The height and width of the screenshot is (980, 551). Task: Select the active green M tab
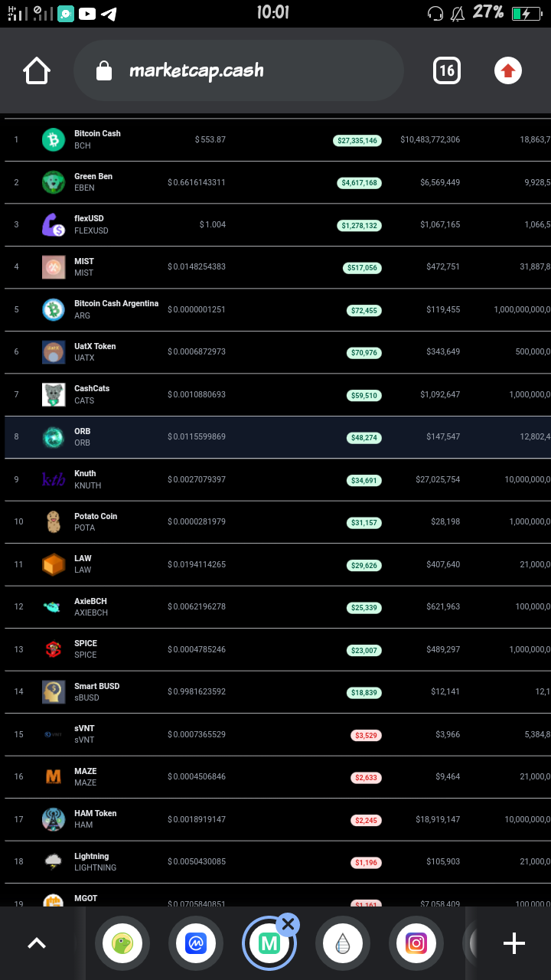(x=269, y=943)
